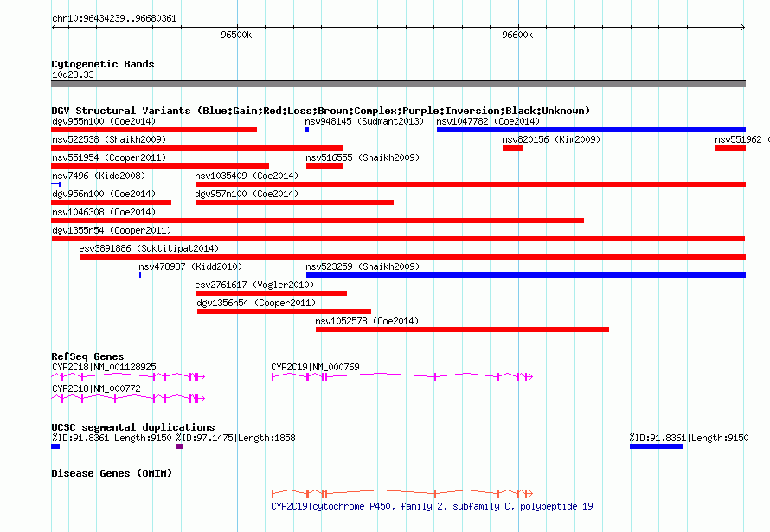Click nsv522538 (Shaikh2009) label

point(109,139)
